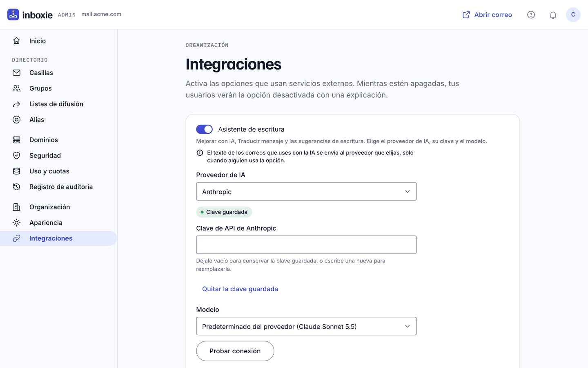Click the mail.acme.com domain label
588x368 pixels.
(x=101, y=14)
